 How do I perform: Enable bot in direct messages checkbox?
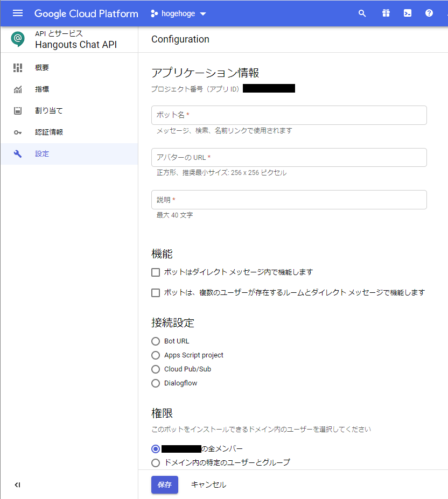click(156, 272)
